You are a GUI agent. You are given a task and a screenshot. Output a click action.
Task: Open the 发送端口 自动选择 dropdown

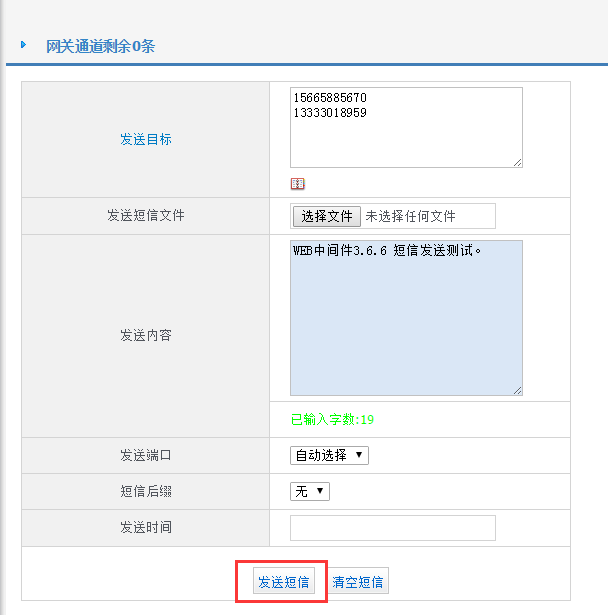pos(329,455)
